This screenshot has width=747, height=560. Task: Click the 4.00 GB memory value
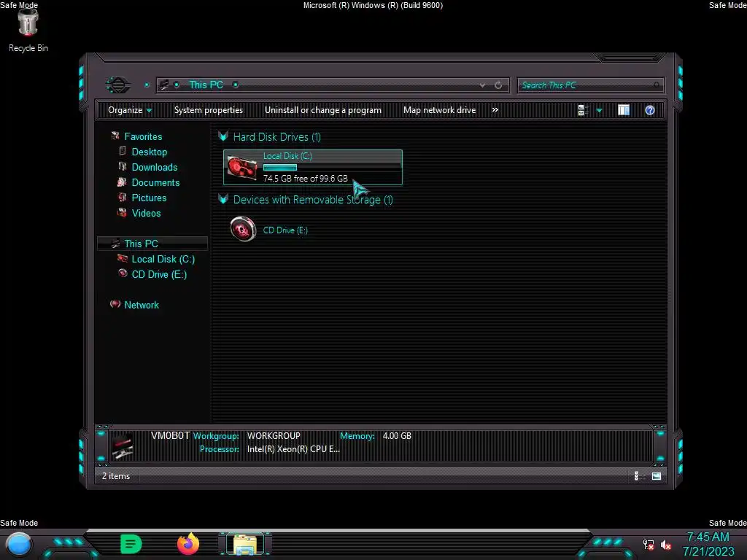(397, 436)
